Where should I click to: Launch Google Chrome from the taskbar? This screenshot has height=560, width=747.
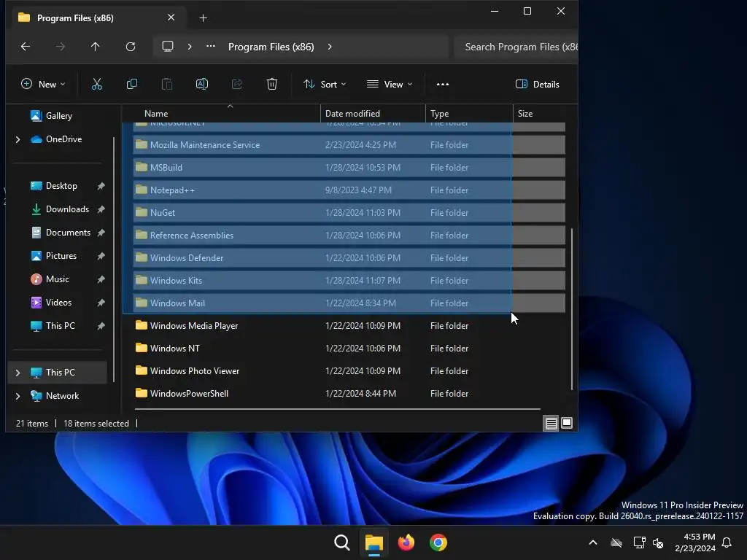coord(438,542)
